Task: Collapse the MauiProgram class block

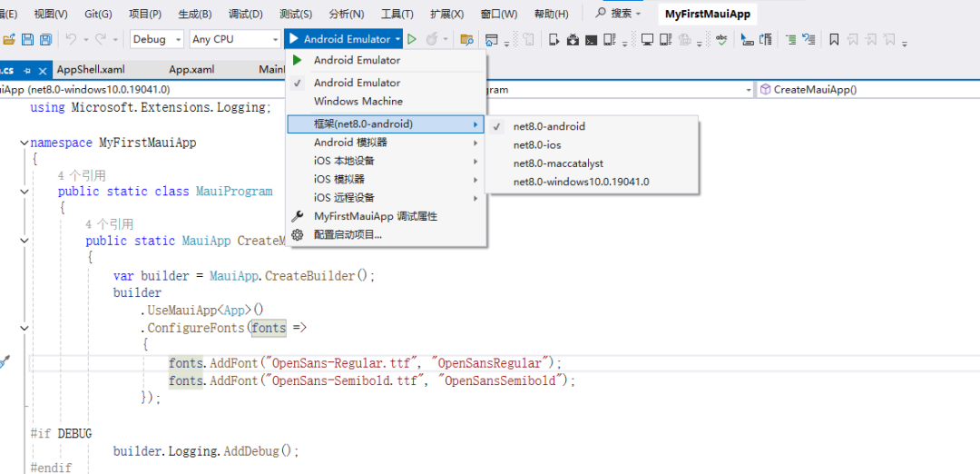Action: click(24, 192)
